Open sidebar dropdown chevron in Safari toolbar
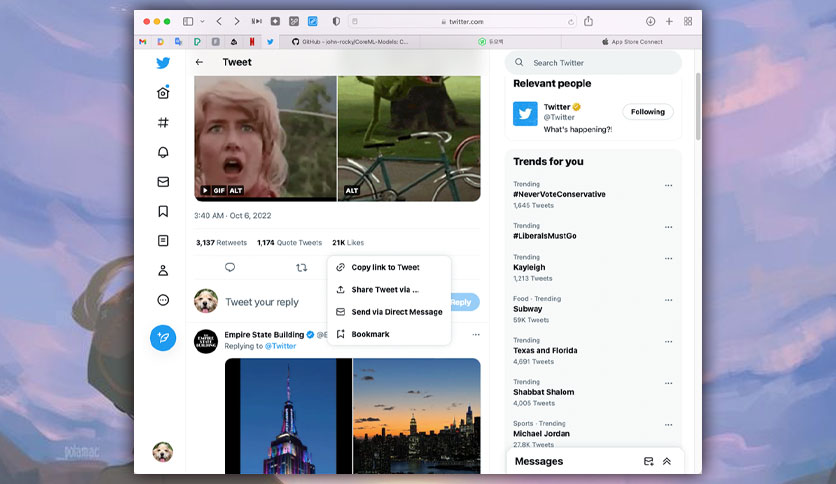836x484 pixels. click(x=202, y=21)
